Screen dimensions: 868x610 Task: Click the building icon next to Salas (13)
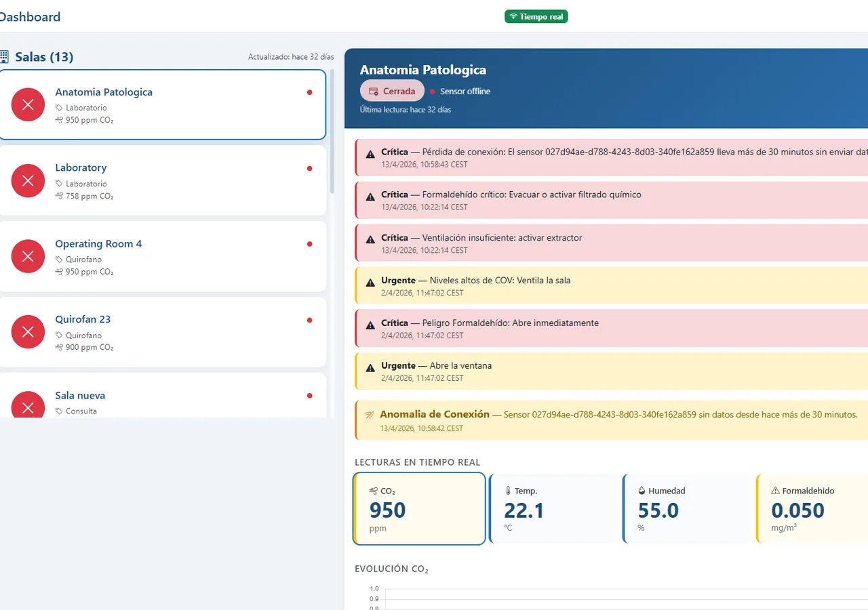(x=4, y=57)
